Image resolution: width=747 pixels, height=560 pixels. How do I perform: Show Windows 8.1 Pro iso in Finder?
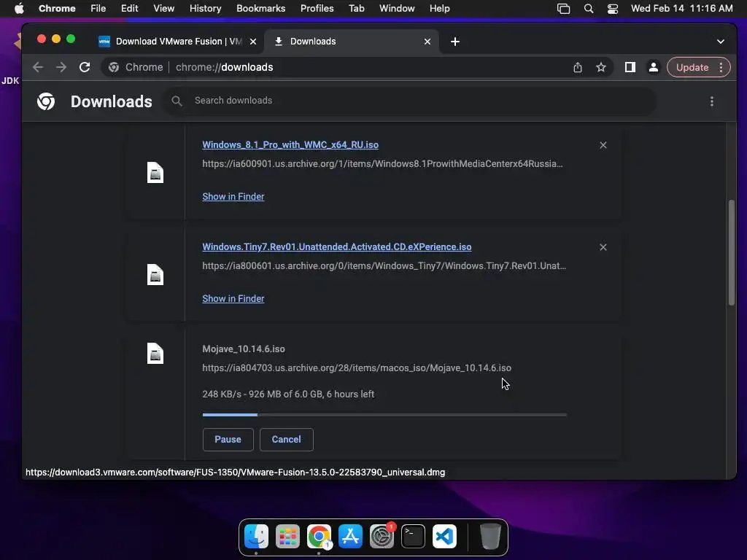point(233,196)
